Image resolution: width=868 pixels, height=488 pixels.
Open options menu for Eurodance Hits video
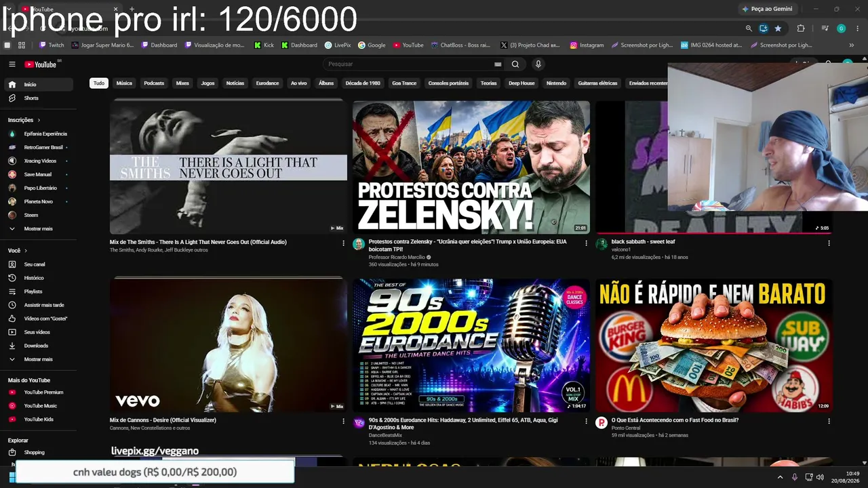tap(586, 421)
